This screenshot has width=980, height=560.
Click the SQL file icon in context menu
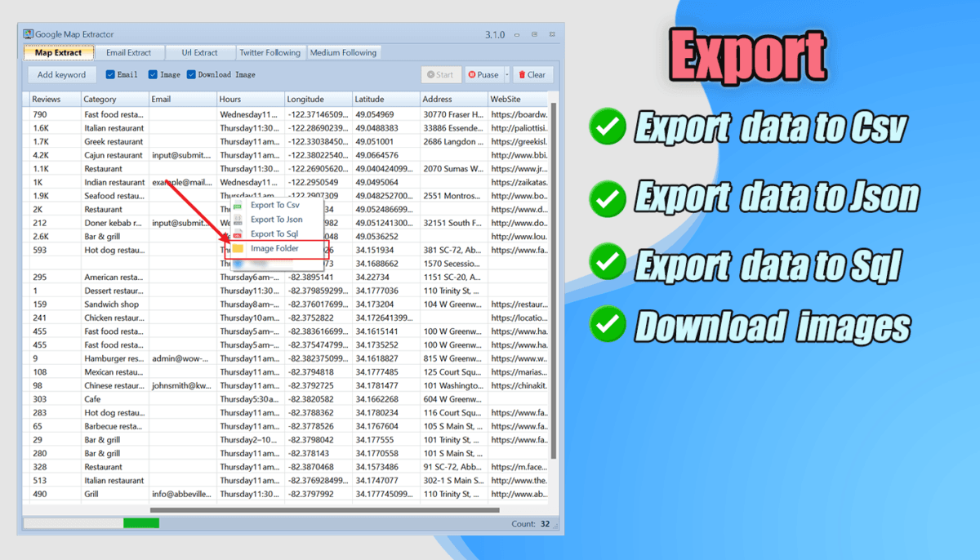coord(238,234)
